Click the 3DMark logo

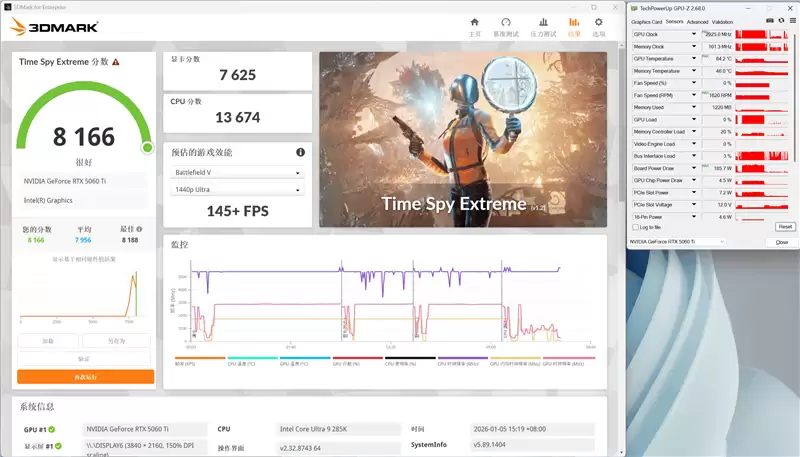(54, 27)
